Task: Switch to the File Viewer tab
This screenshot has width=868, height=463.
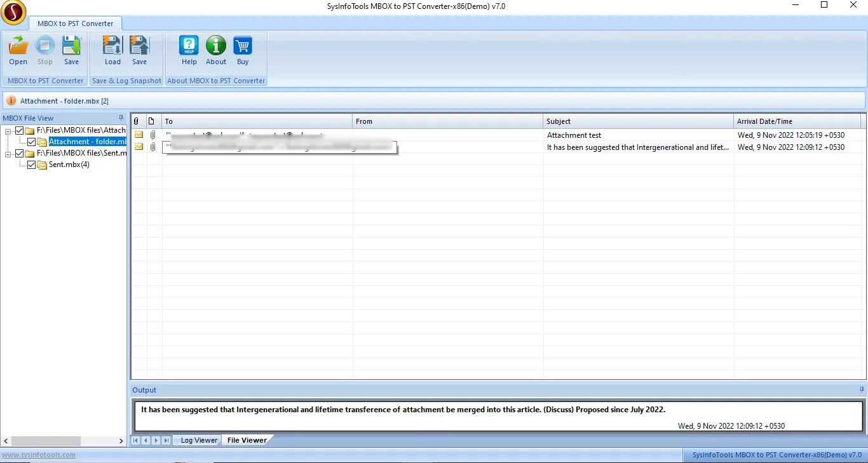Action: point(247,440)
